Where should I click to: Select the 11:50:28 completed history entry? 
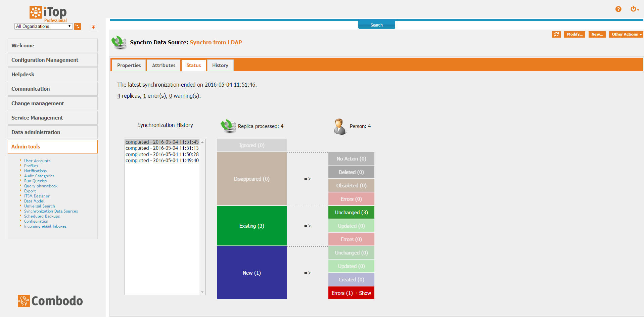tap(162, 154)
